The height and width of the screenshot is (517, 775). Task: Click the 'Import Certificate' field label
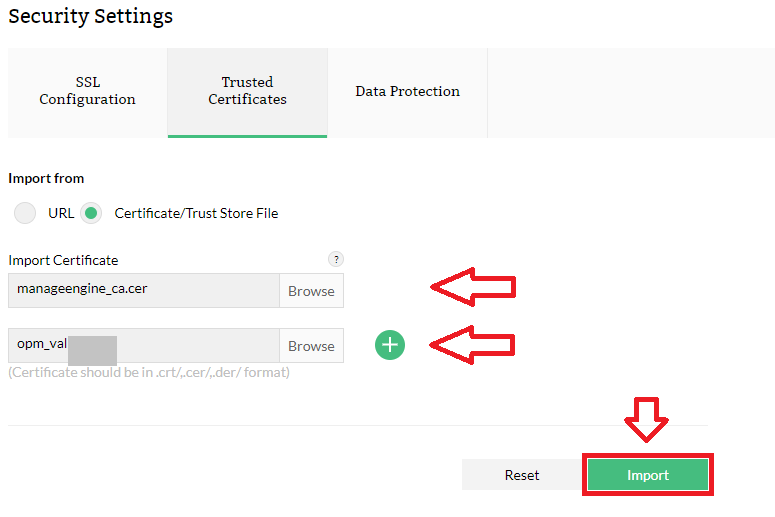(x=63, y=260)
